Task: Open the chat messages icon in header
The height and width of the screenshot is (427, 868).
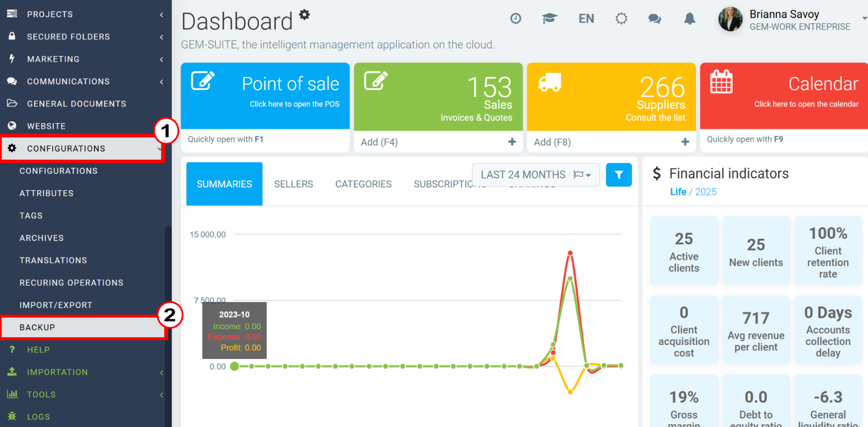Action: click(x=655, y=19)
